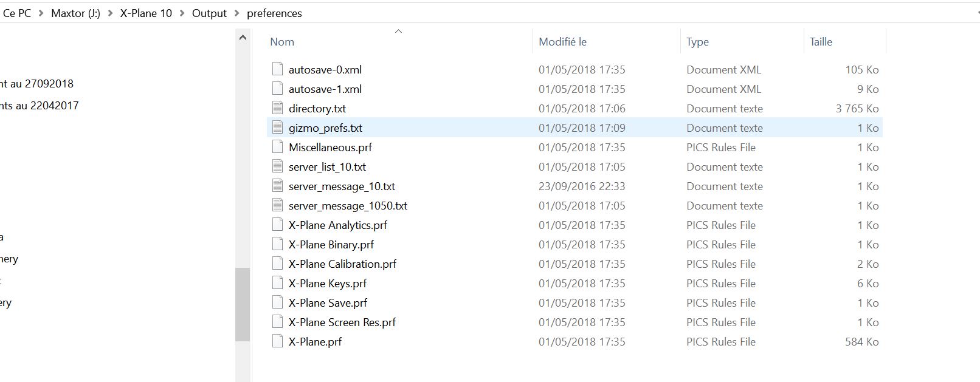Viewport: 980px width, 382px height.
Task: Select the file named autosave-0.xml
Action: (x=325, y=70)
